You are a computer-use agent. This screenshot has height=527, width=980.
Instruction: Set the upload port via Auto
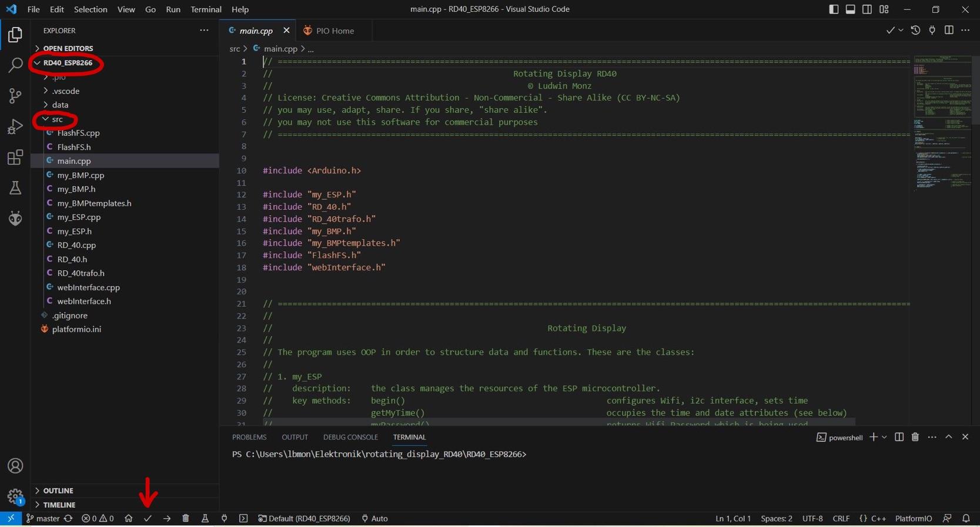pyautogui.click(x=374, y=518)
